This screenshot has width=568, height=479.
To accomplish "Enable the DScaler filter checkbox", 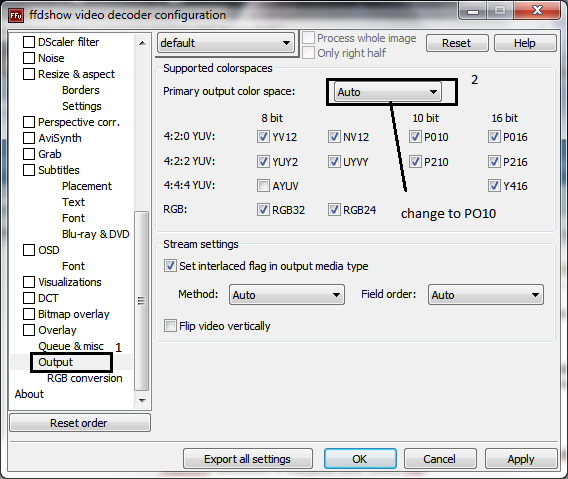I will pos(29,42).
